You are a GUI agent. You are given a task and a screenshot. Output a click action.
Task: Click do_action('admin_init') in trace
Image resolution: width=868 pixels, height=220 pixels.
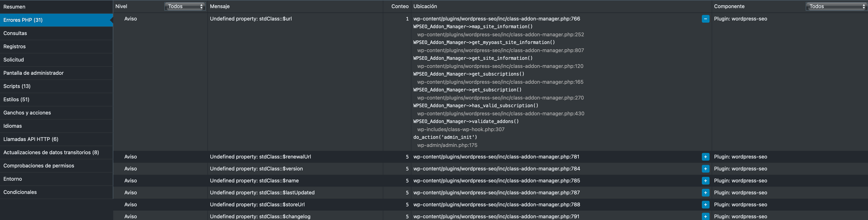click(445, 137)
